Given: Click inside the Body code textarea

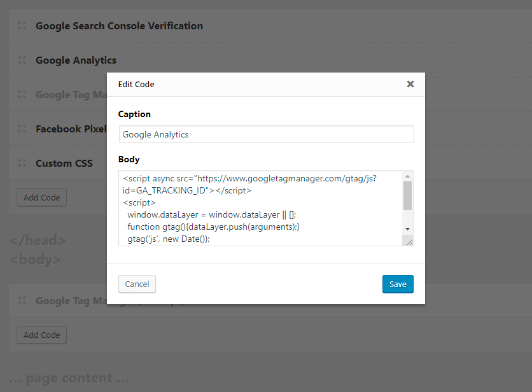Looking at the screenshot, I should coord(260,208).
